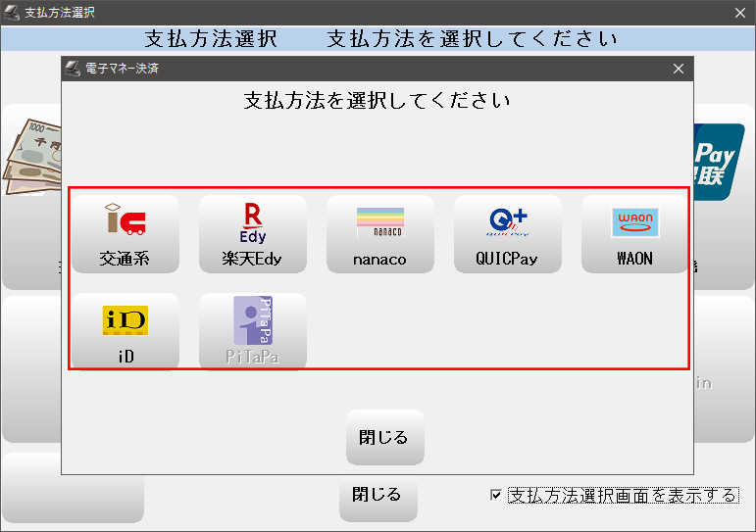Click the 支払方法選択 window title icon
Image resolution: width=756 pixels, height=532 pixels.
pos(12,13)
